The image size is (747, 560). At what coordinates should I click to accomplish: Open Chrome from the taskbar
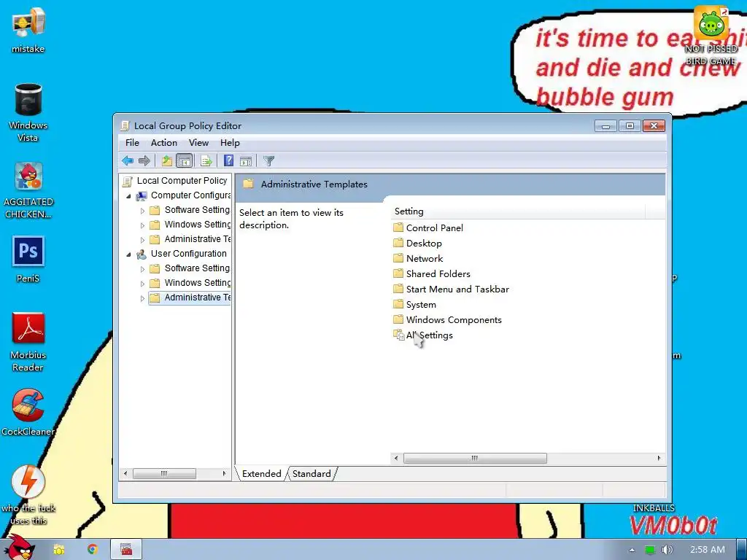(x=92, y=550)
